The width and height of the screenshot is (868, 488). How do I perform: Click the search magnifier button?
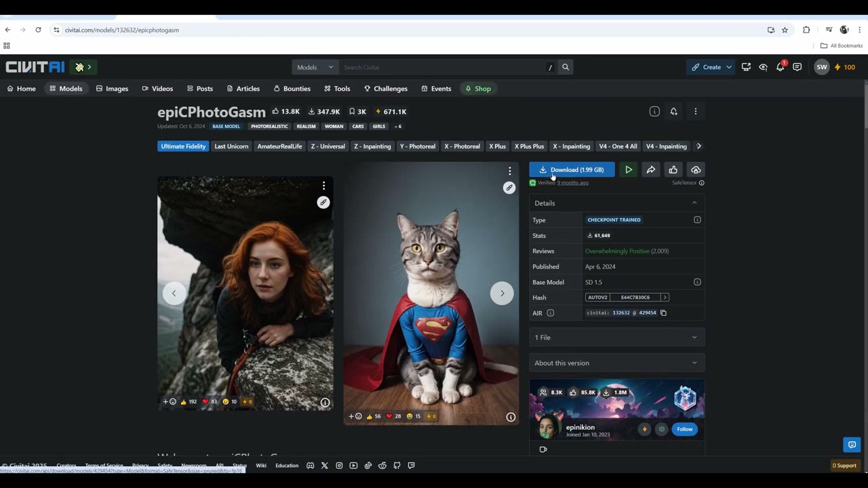[x=566, y=67]
